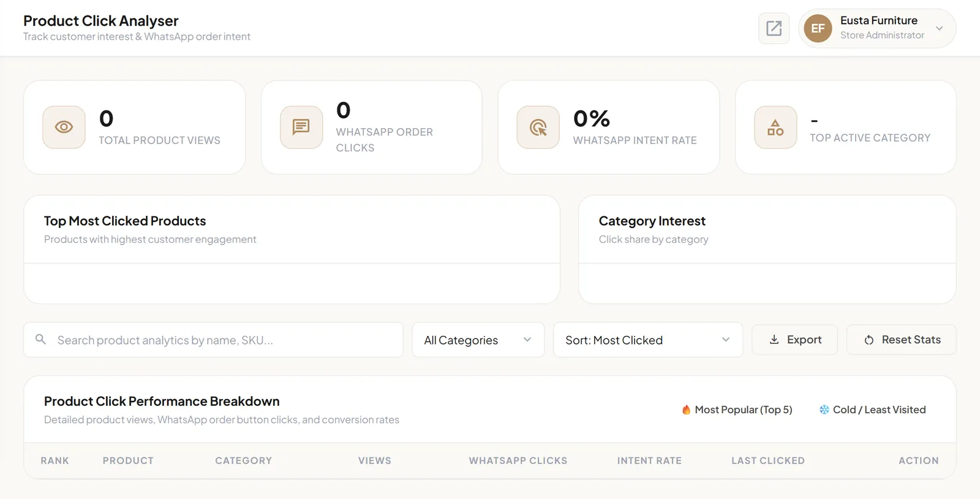Click the Most Popular (Top 5) legend label
This screenshot has width=980, height=499.
(x=743, y=409)
